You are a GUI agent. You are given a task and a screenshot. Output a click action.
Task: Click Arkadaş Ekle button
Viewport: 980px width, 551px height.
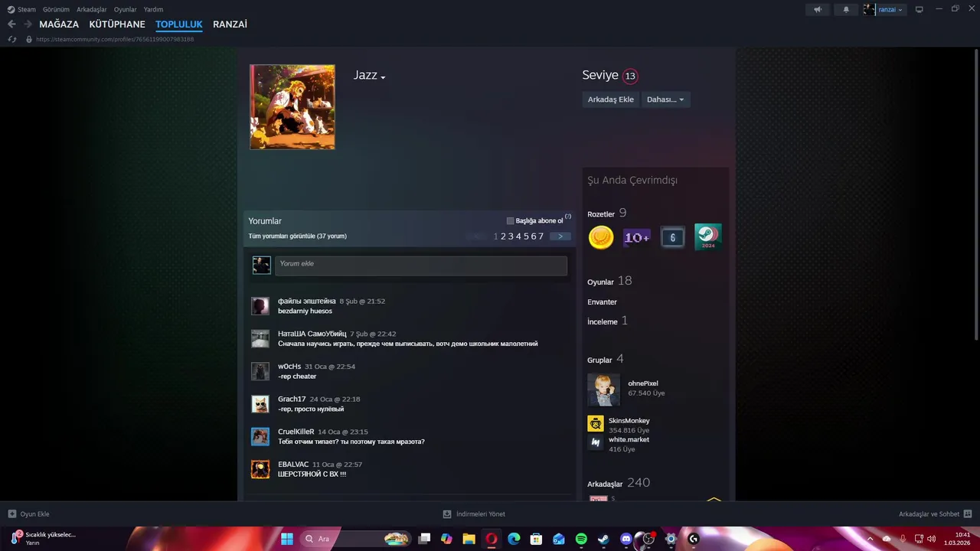tap(610, 99)
